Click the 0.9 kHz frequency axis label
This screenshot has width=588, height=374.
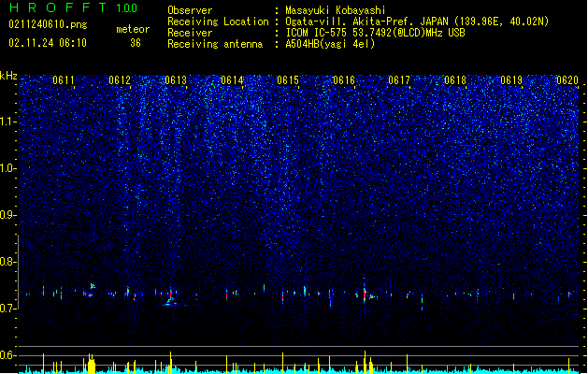pos(7,215)
